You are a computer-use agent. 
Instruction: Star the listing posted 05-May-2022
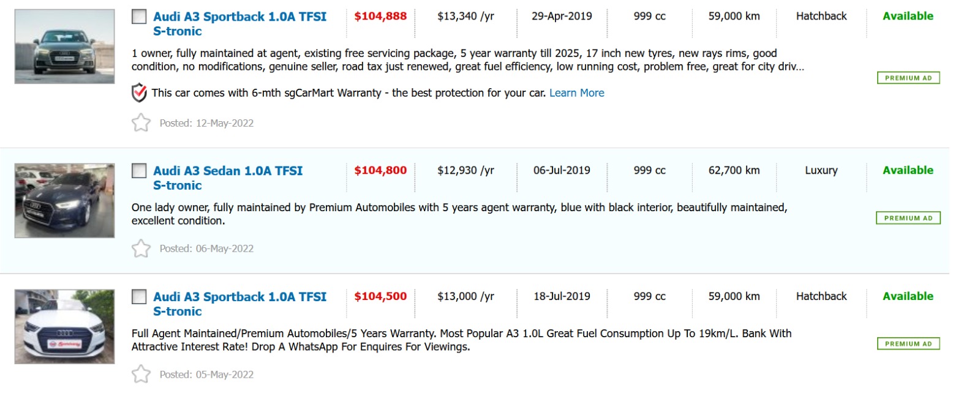[x=141, y=374]
